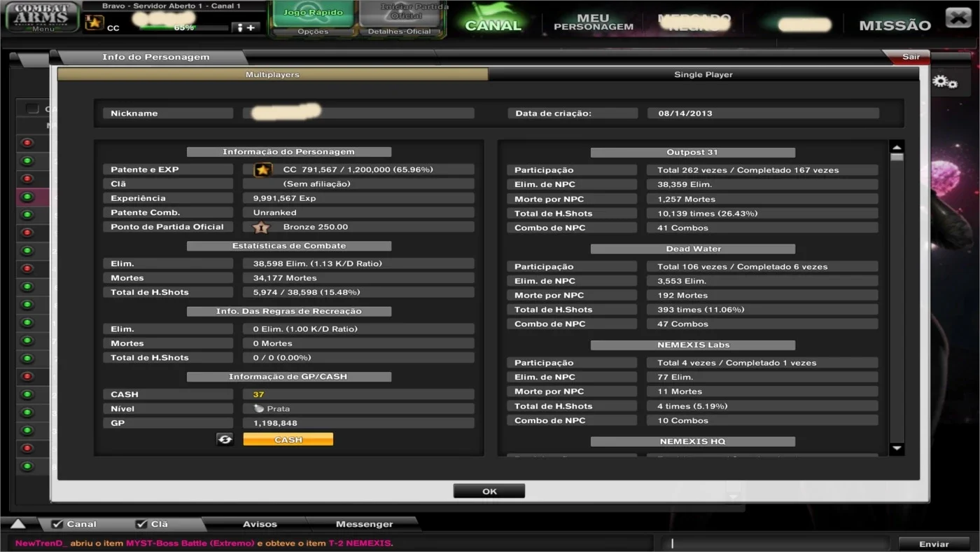
Task: Open the Messenger chat tab
Action: pyautogui.click(x=364, y=524)
